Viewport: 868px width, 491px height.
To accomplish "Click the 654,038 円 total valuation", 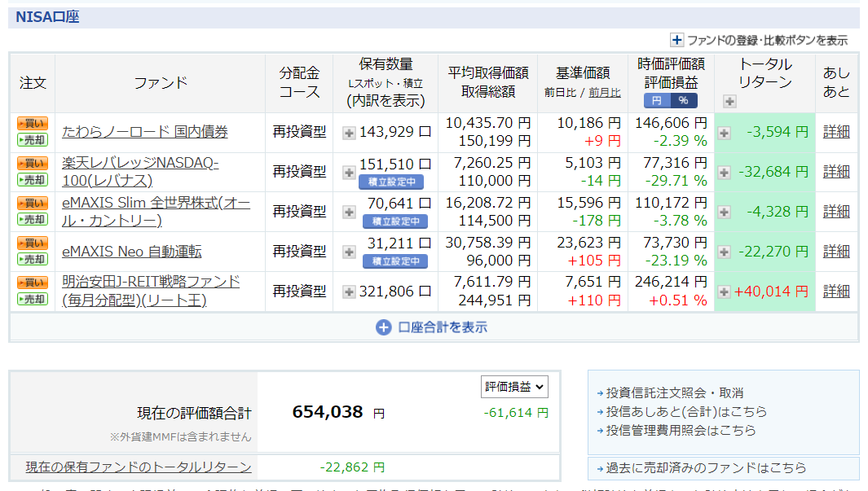I will coord(338,413).
